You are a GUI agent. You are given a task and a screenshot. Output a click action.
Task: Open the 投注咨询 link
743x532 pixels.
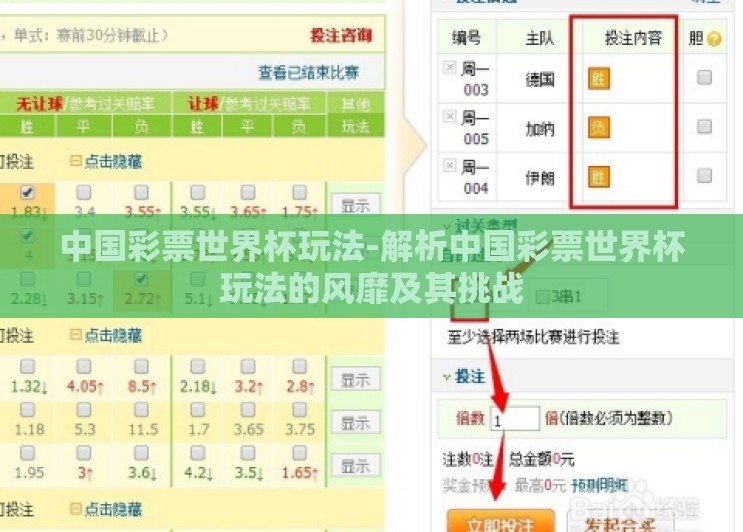click(x=341, y=36)
